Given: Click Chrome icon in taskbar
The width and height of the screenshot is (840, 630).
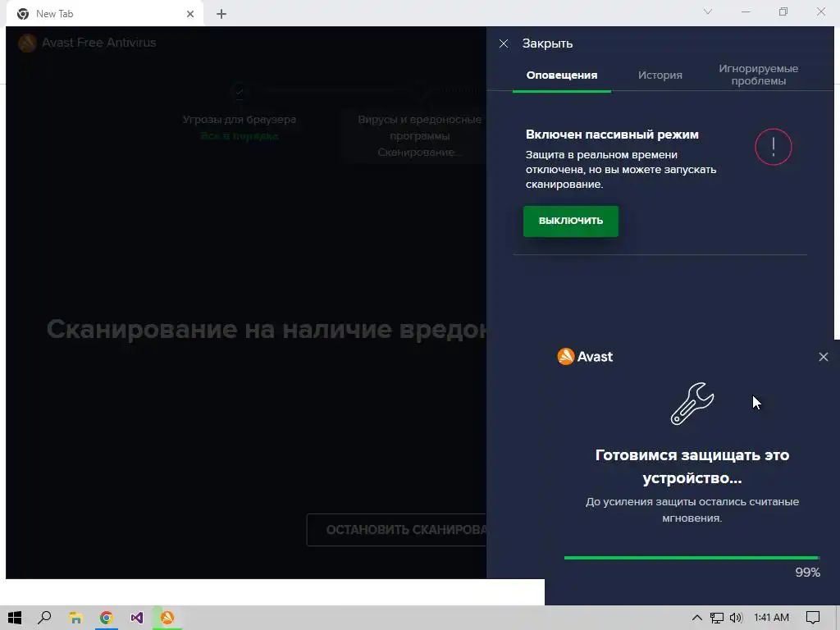Looking at the screenshot, I should point(106,618).
